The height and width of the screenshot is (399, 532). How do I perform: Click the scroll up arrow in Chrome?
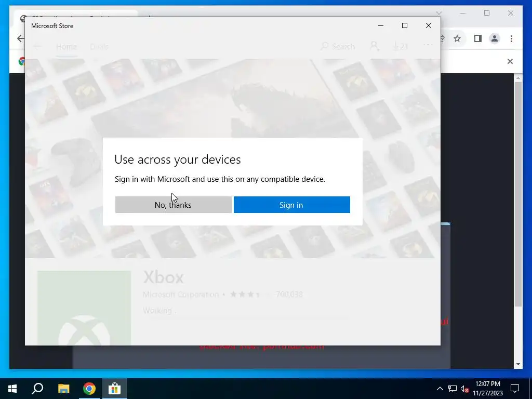click(x=518, y=78)
